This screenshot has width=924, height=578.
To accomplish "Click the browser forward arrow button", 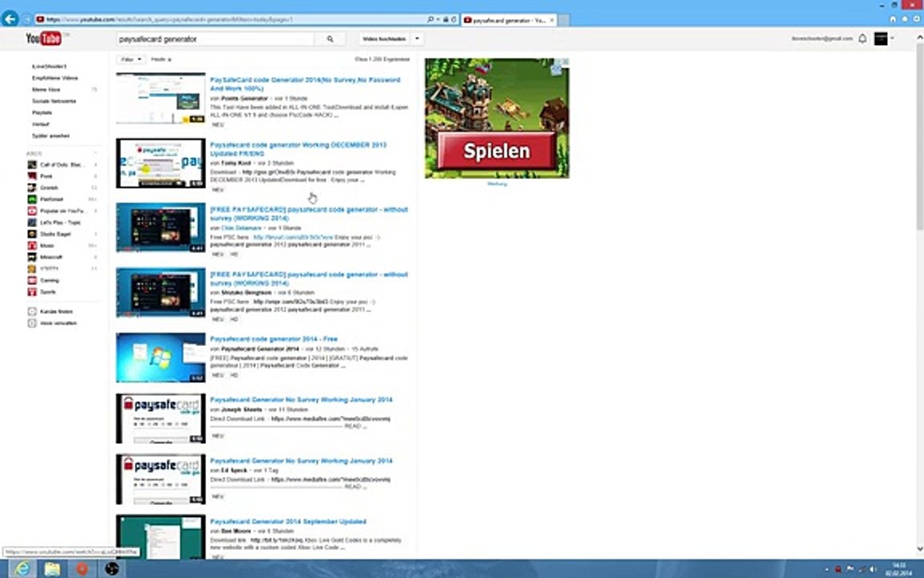I will coord(26,19).
